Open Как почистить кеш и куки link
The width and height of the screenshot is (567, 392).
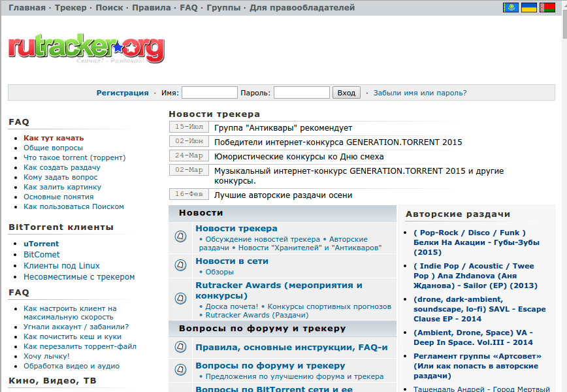pyautogui.click(x=73, y=336)
